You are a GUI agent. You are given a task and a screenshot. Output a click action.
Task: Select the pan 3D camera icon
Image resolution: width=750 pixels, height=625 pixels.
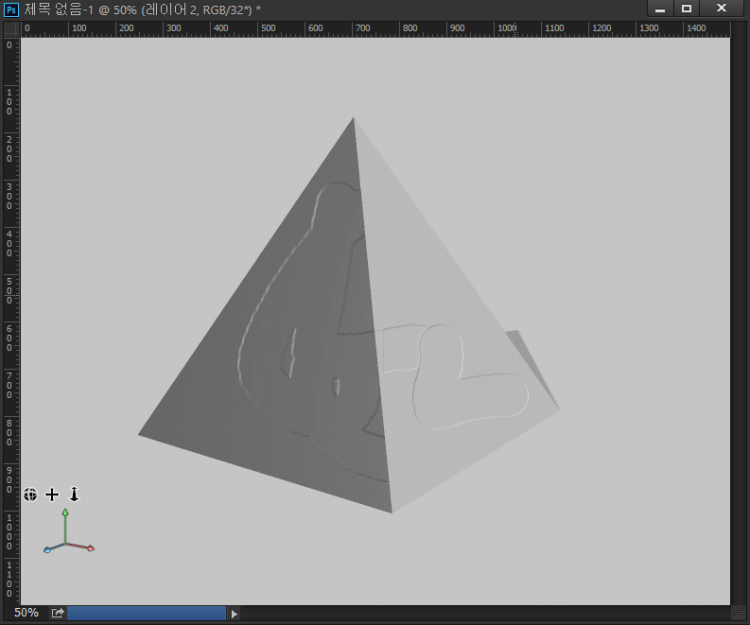coord(52,494)
